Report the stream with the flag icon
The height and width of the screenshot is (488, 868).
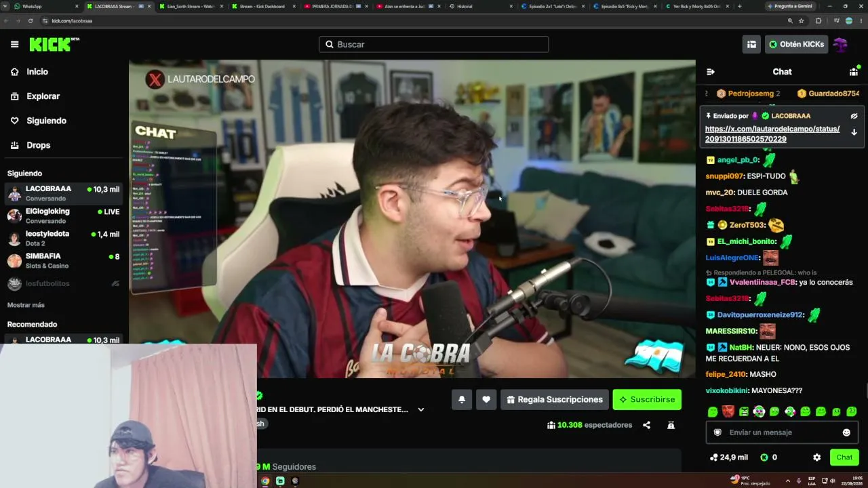(671, 425)
